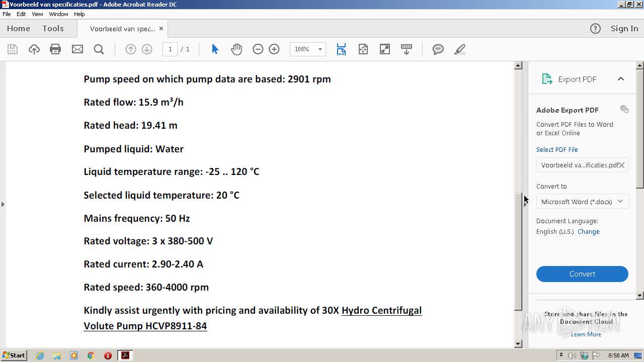Click the text 'Rated head: 19.41 m'
This screenshot has width=644, height=362.
(x=130, y=125)
